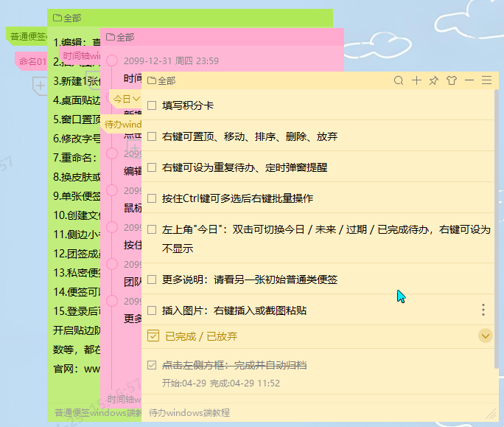Open the hamburger menu of yellow note
Viewport: 504px width, 427px height.
[486, 80]
